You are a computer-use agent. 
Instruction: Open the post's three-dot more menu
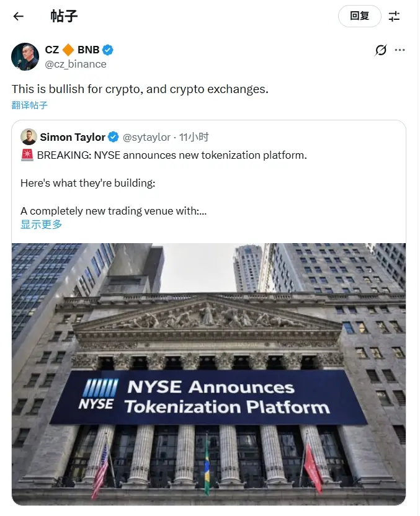(400, 50)
